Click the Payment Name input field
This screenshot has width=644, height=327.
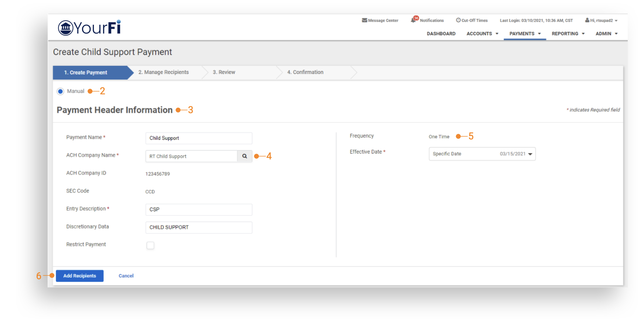tap(199, 138)
